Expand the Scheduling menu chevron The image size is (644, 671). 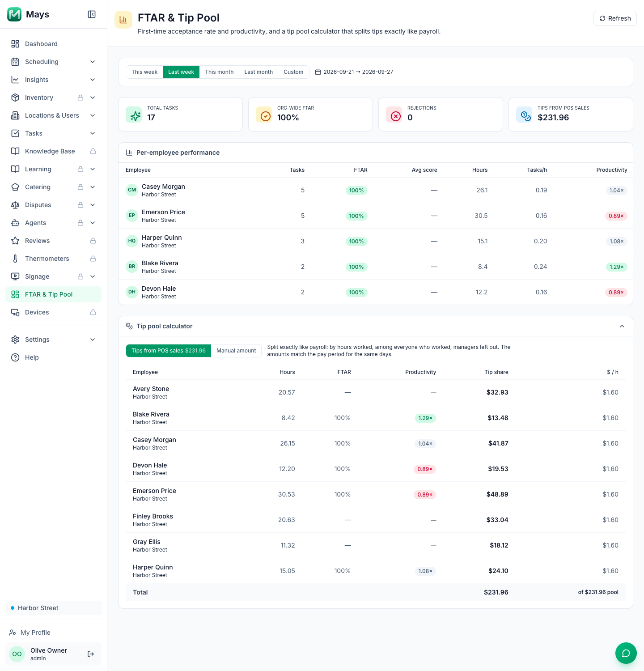(93, 62)
